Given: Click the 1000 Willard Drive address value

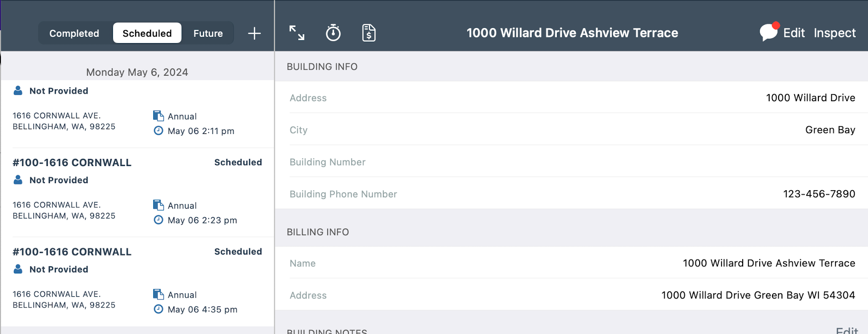Looking at the screenshot, I should tap(810, 97).
